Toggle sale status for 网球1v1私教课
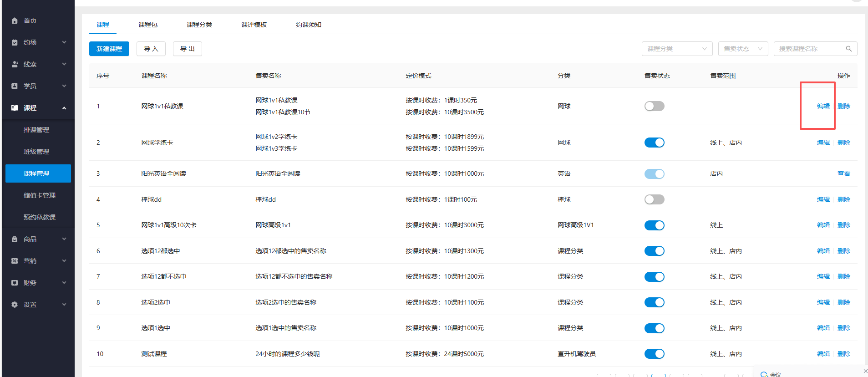 pos(654,106)
